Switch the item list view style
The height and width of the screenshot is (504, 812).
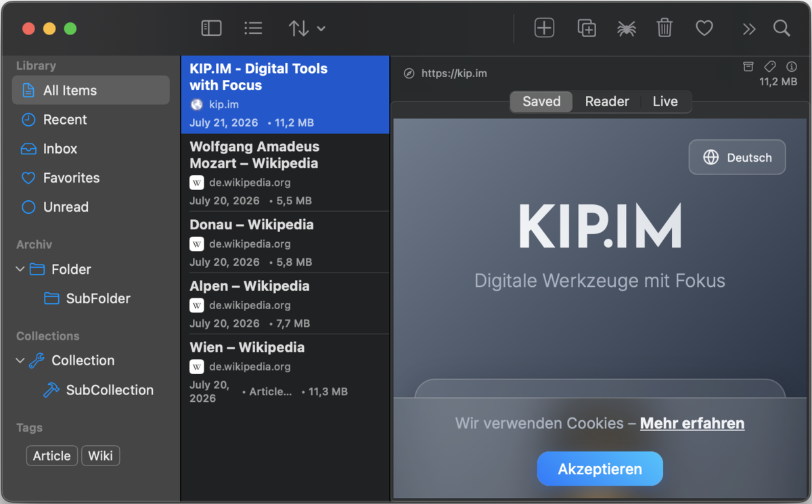click(253, 28)
